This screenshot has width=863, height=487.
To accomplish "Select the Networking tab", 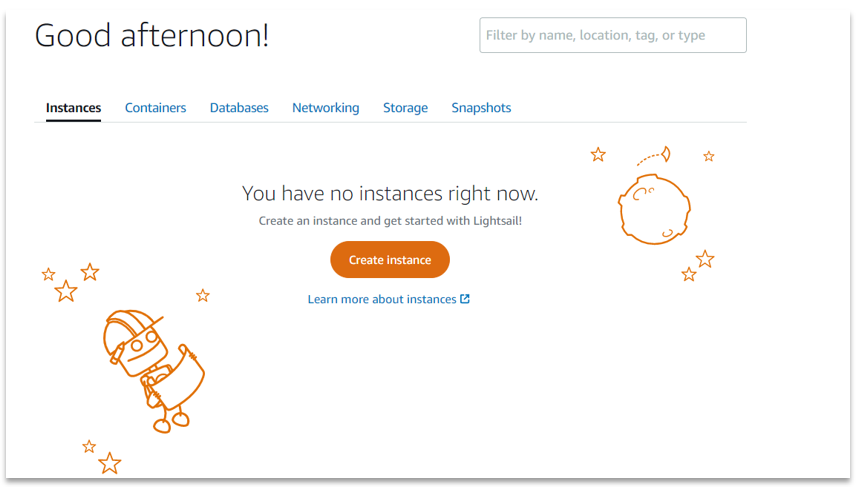I will [325, 108].
